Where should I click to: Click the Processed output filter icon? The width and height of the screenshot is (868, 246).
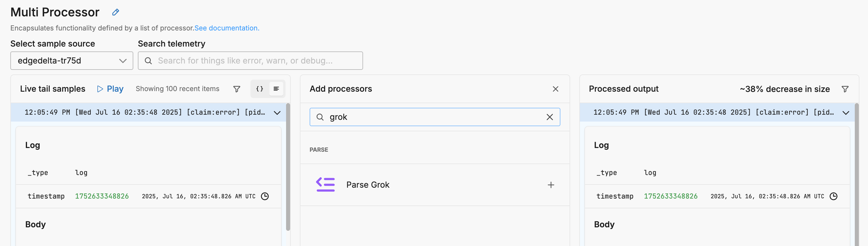click(x=845, y=89)
